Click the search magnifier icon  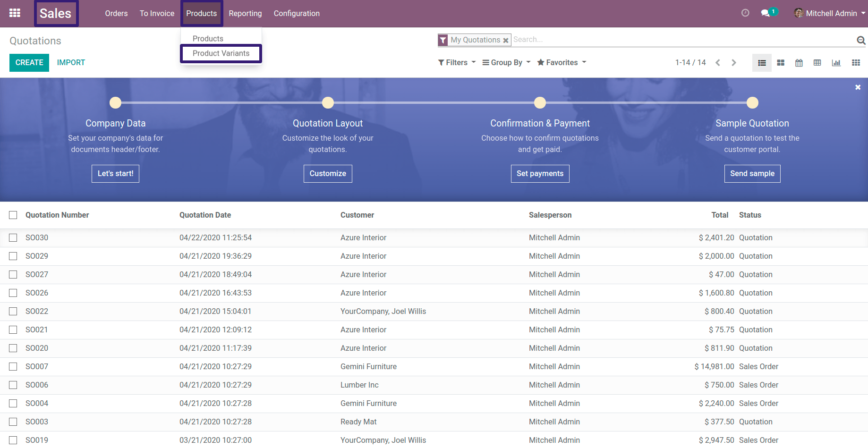click(861, 40)
